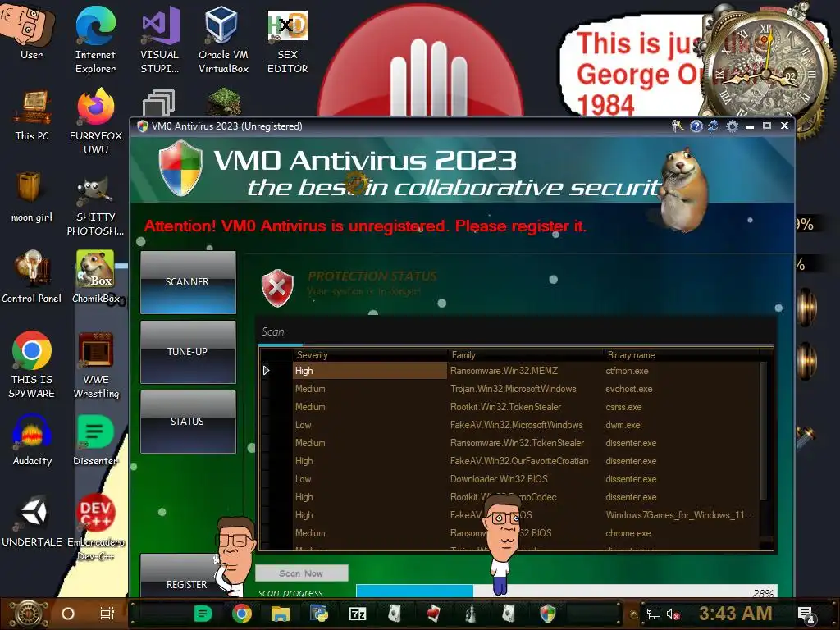Open the blue help question mark icon
840x630 pixels.
pyautogui.click(x=696, y=126)
